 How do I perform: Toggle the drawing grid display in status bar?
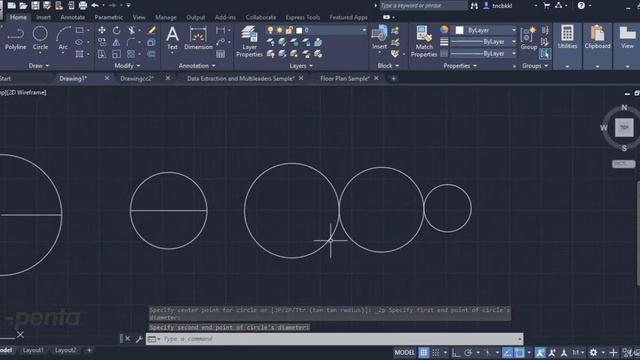[424, 352]
